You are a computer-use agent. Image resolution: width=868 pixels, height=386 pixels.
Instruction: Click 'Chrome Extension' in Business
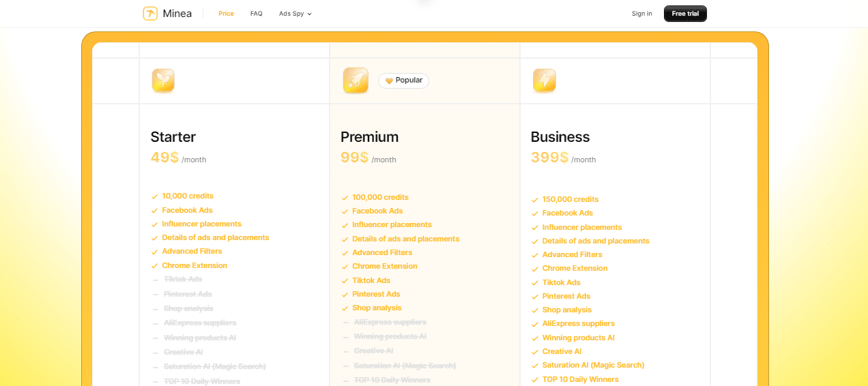(575, 268)
